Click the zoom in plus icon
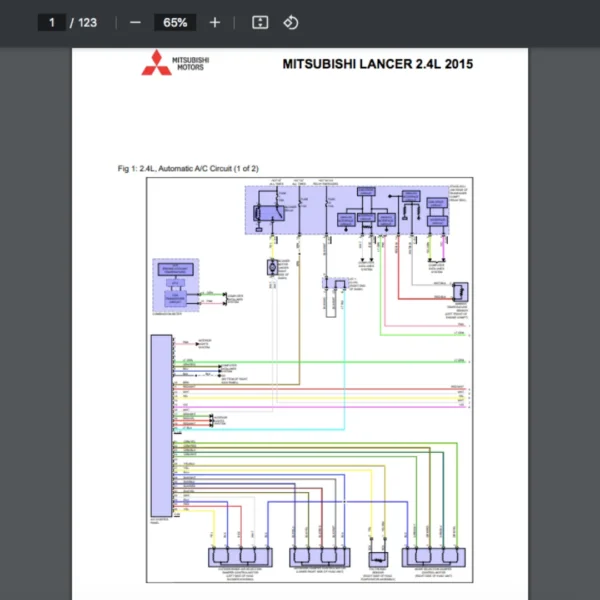The width and height of the screenshot is (600, 600). tap(214, 22)
